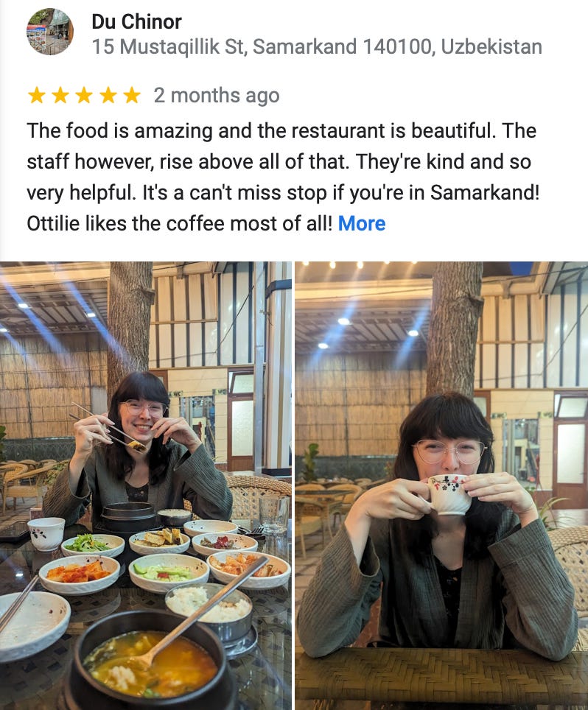588x710 pixels.
Task: Click the floral teacup in right photo
Action: click(x=449, y=494)
